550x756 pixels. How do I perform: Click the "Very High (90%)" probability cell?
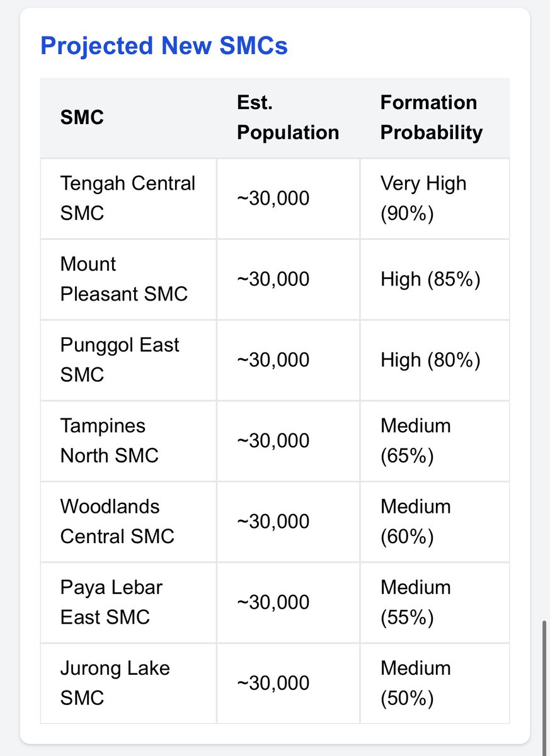423,198
